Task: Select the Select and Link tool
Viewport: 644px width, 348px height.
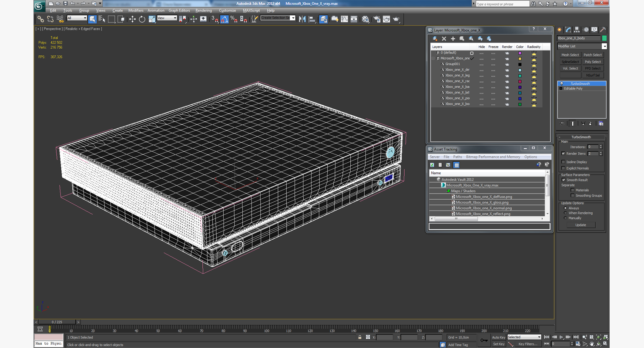Action: click(x=40, y=19)
